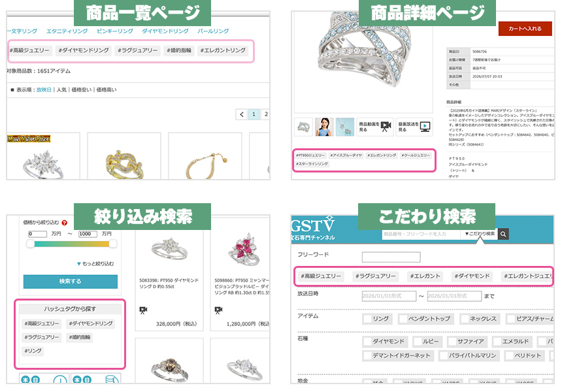The width and height of the screenshot is (562, 392).
Task: Select the ring thumbnail under main product image
Action: point(303,127)
